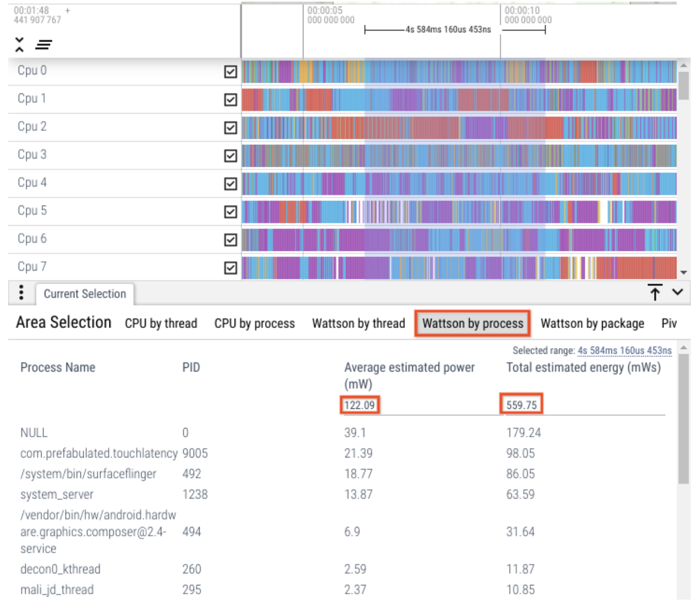Toggle the Cpu 3 track checkbox

tap(231, 156)
